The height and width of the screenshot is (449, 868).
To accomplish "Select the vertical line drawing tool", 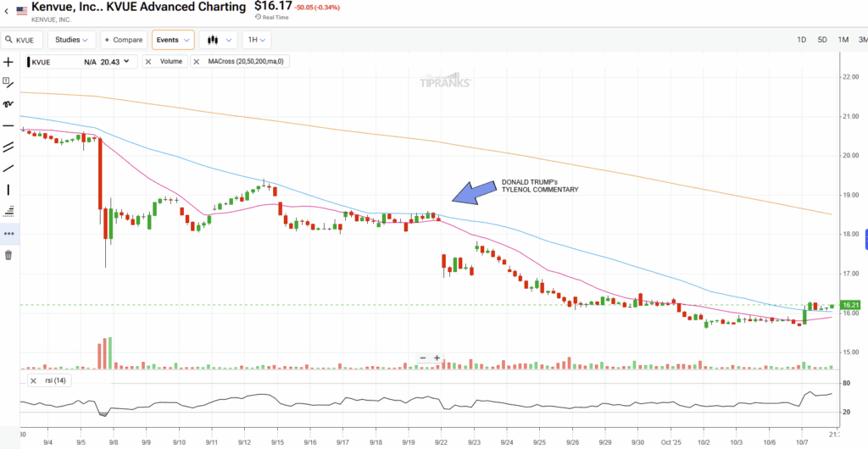I will tap(8, 190).
